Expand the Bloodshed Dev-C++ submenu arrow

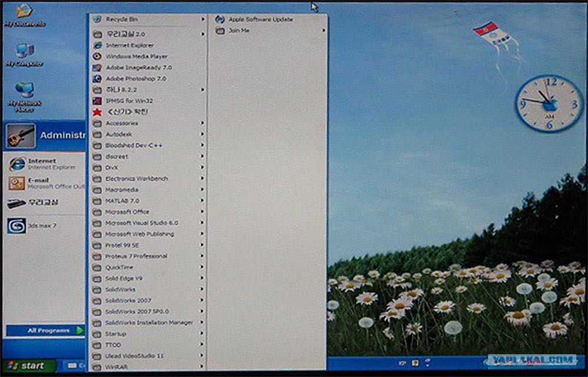tap(202, 145)
